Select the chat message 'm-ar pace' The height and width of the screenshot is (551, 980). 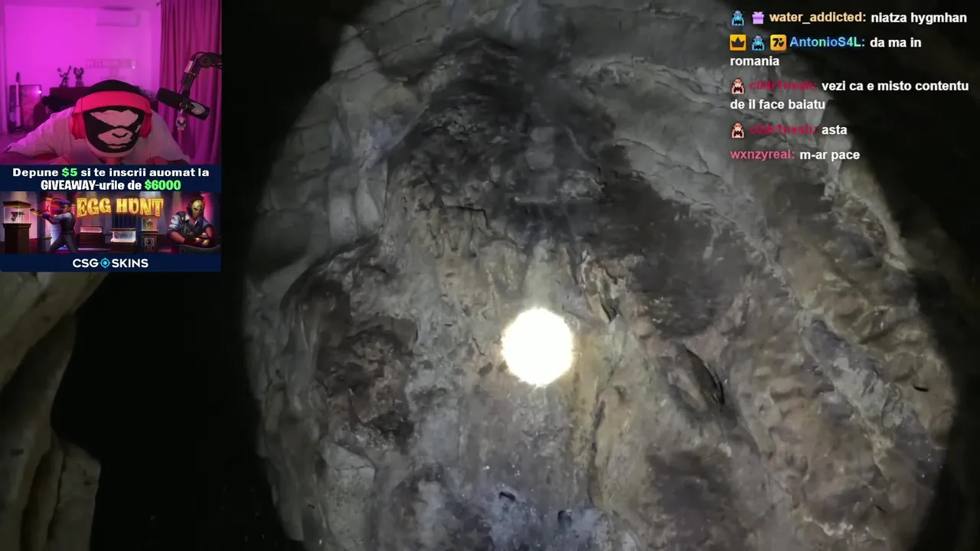(x=830, y=155)
